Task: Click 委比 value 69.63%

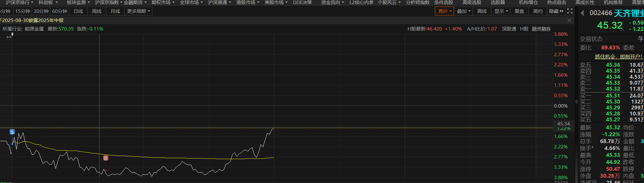Action: [x=611, y=47]
